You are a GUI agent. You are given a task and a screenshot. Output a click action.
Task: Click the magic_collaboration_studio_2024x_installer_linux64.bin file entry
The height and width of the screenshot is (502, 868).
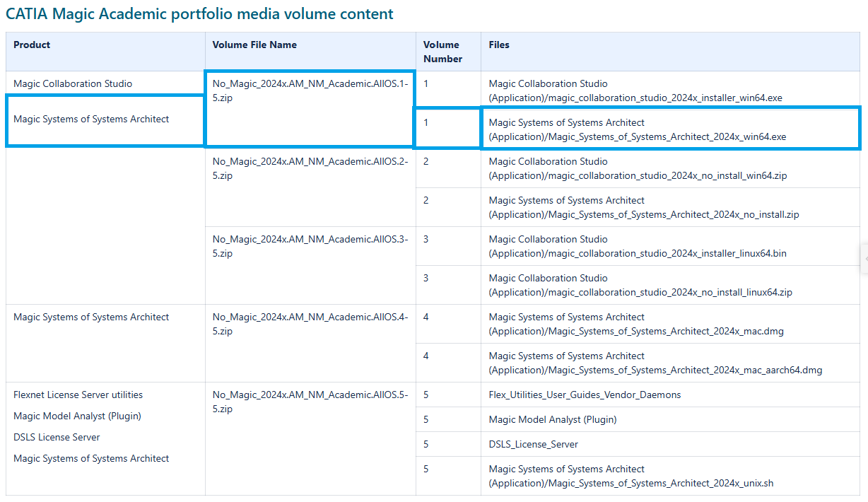[638, 246]
